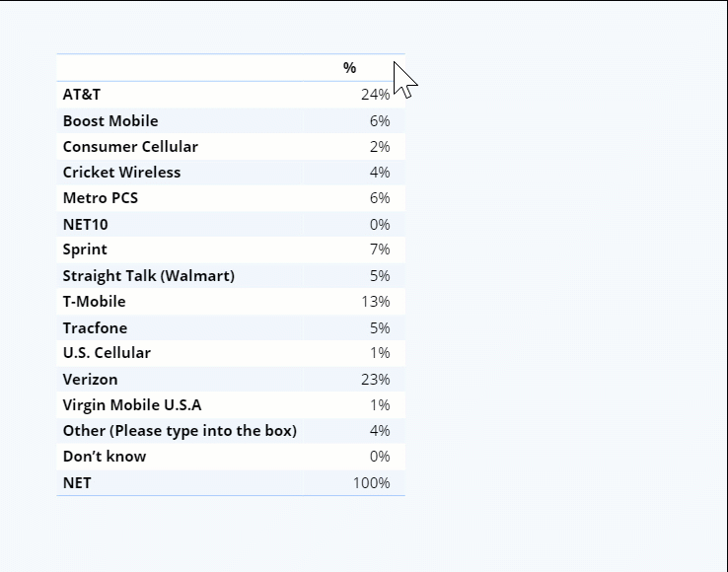Screen dimensions: 728x572
Task: Click the Metro PCS row label
Action: tap(101, 198)
